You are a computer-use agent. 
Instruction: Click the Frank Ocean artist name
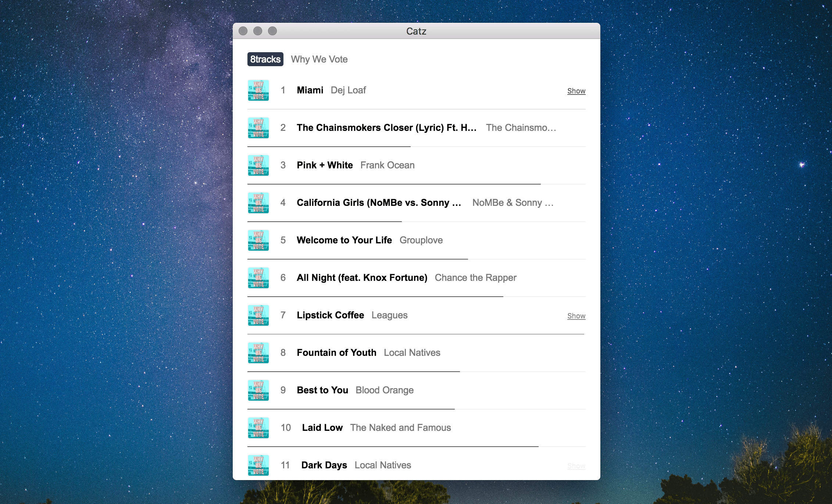[x=387, y=165]
